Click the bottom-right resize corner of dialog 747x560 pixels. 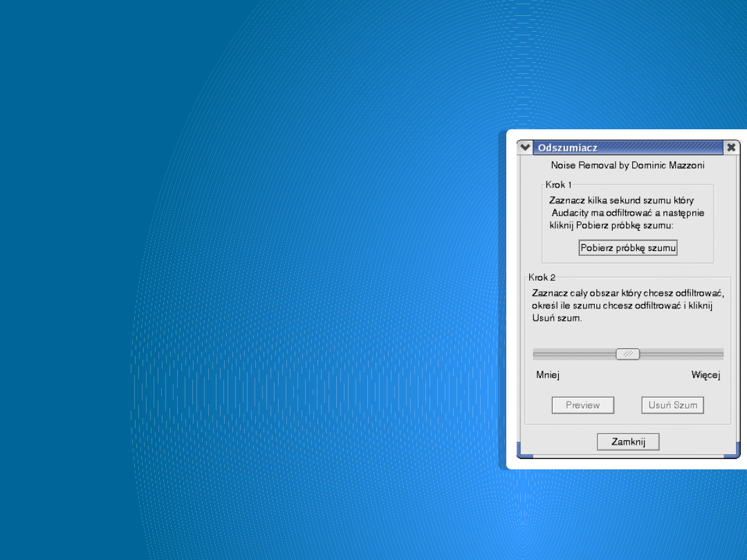pyautogui.click(x=736, y=456)
